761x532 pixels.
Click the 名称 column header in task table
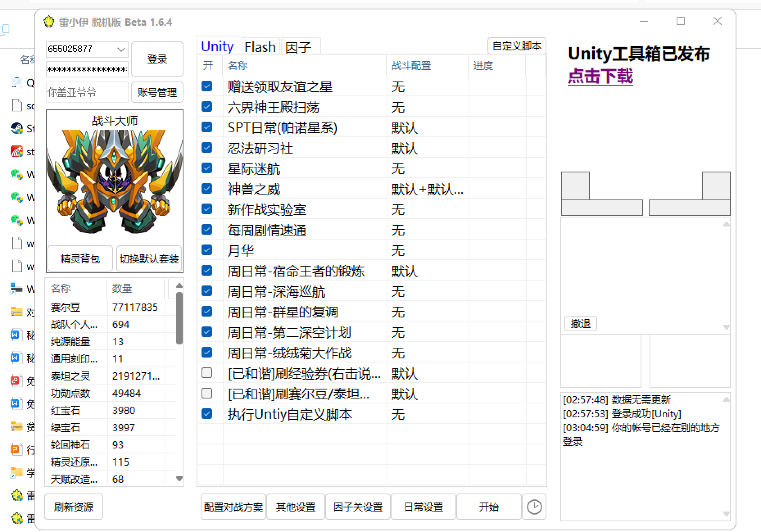(304, 66)
